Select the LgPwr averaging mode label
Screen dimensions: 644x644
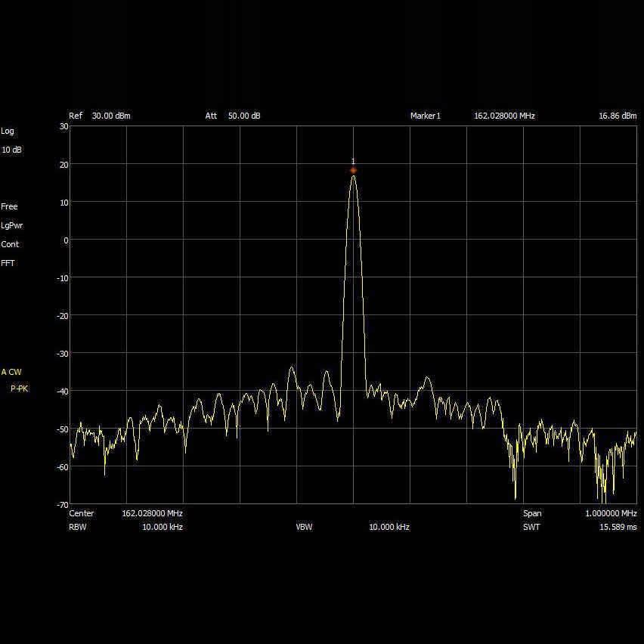(x=12, y=225)
